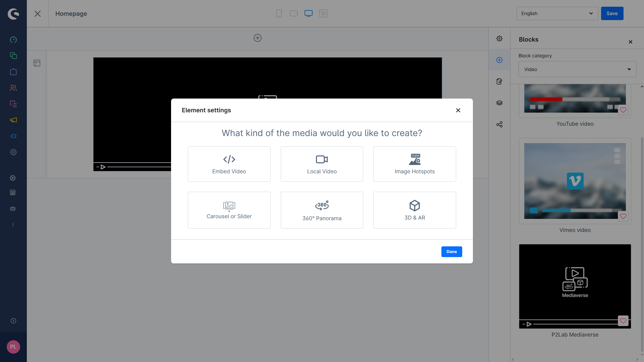Click the section layout icon

tap(37, 63)
